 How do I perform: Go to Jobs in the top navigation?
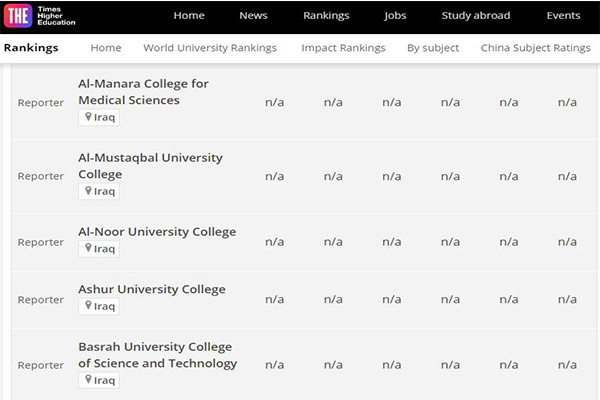click(x=395, y=16)
